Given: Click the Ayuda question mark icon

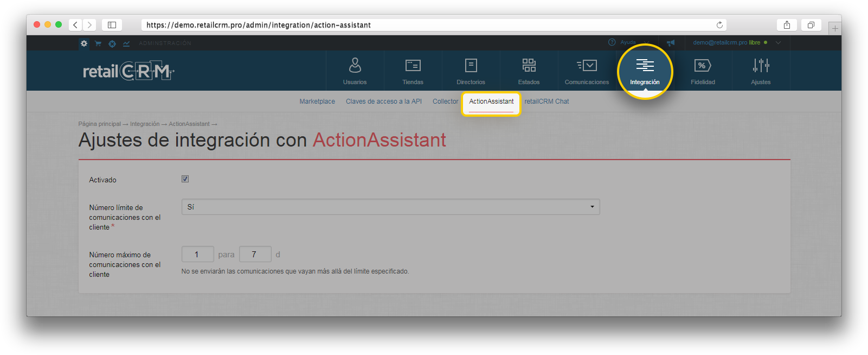Looking at the screenshot, I should click(612, 42).
